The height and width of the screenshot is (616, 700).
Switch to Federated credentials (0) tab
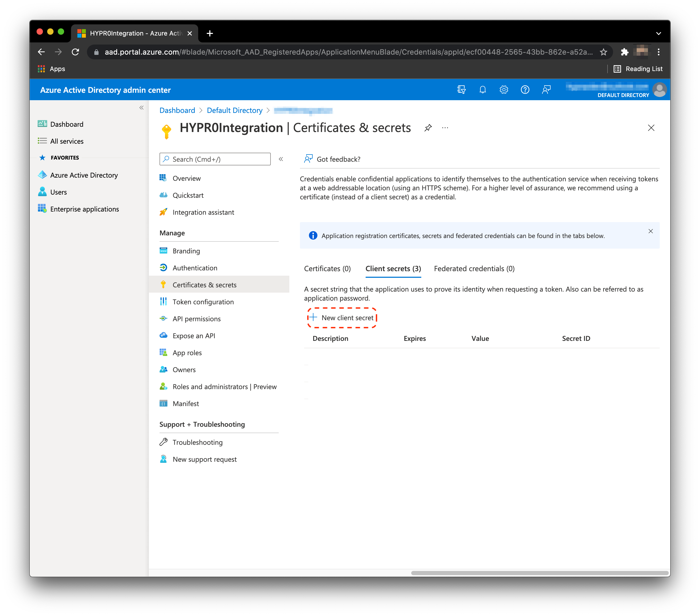(x=474, y=269)
